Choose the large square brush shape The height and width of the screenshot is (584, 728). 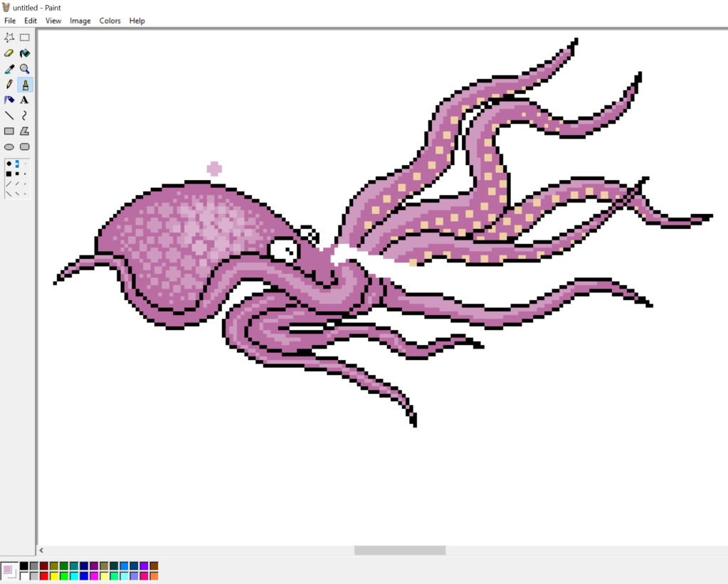9,174
